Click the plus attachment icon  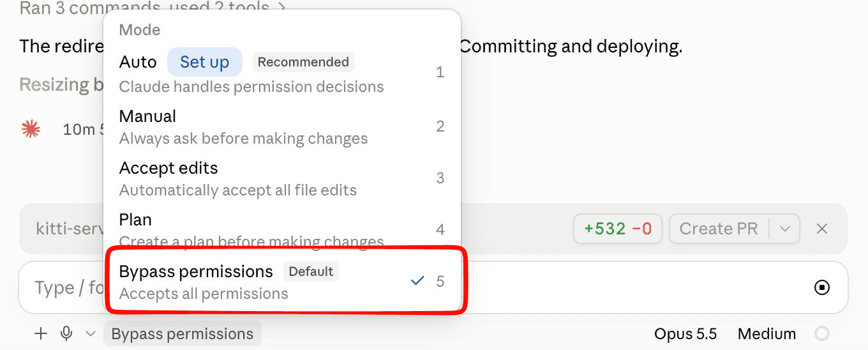41,333
